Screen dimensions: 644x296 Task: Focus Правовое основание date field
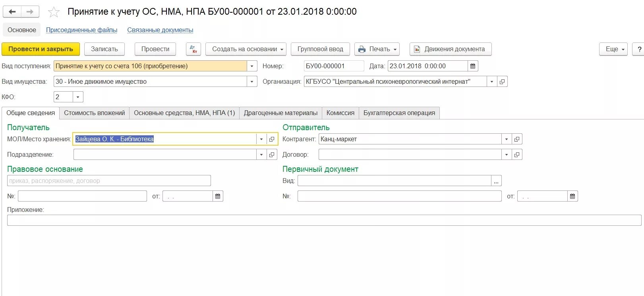(x=188, y=196)
